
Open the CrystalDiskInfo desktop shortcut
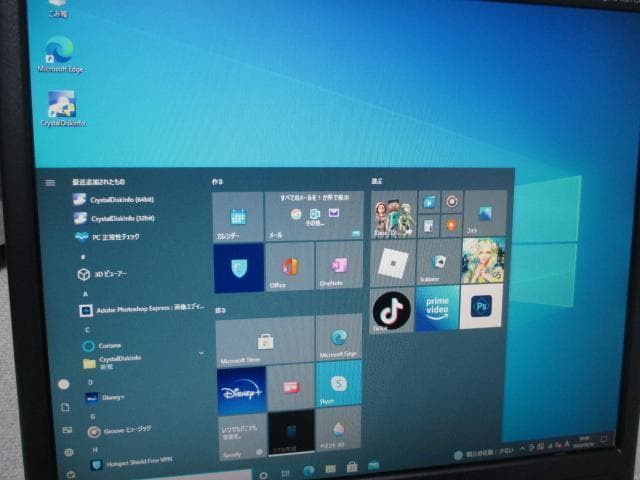(x=62, y=108)
